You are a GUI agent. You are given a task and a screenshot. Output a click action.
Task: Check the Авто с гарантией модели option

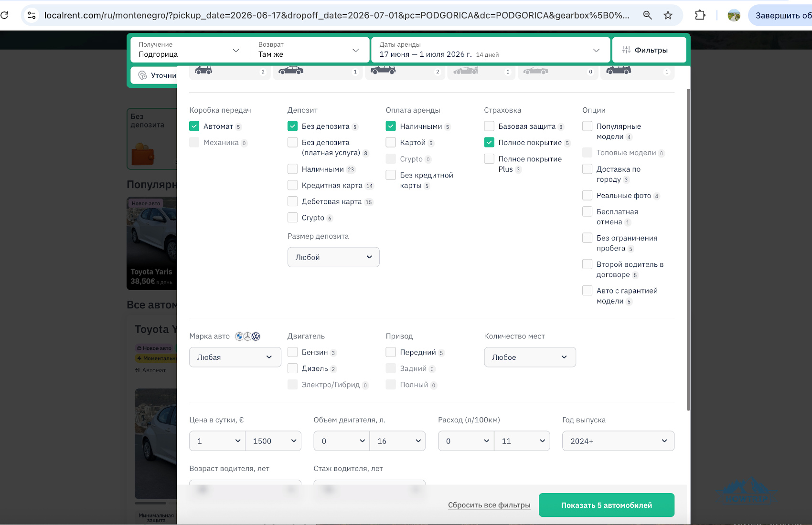click(x=588, y=290)
